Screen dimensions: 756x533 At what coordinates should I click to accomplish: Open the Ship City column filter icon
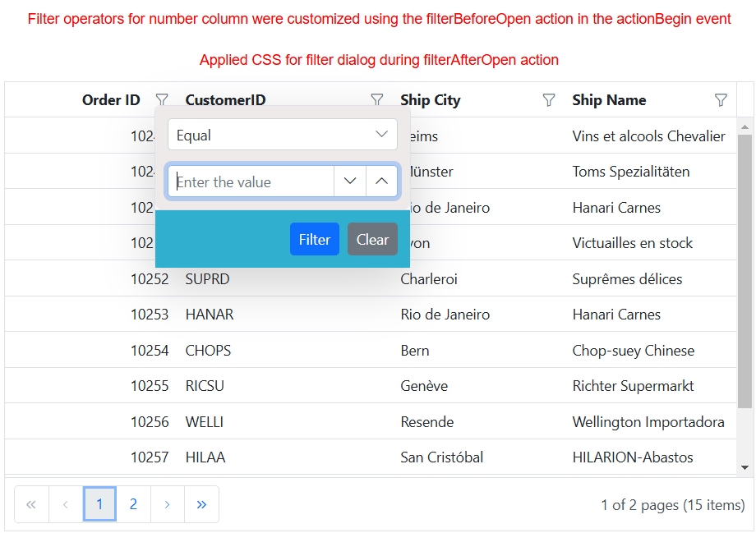549,100
